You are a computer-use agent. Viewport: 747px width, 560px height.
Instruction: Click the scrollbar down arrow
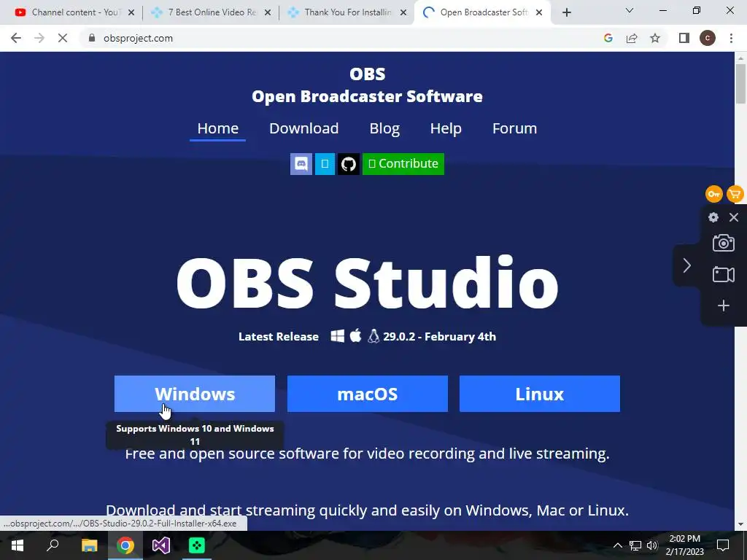coord(740,524)
